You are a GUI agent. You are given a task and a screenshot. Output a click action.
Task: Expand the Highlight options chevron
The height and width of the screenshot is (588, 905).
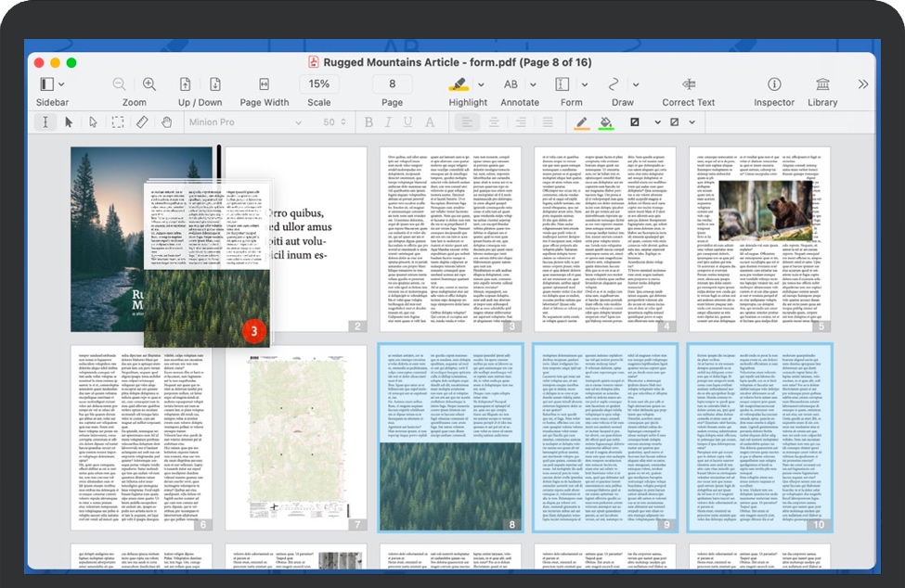(481, 85)
